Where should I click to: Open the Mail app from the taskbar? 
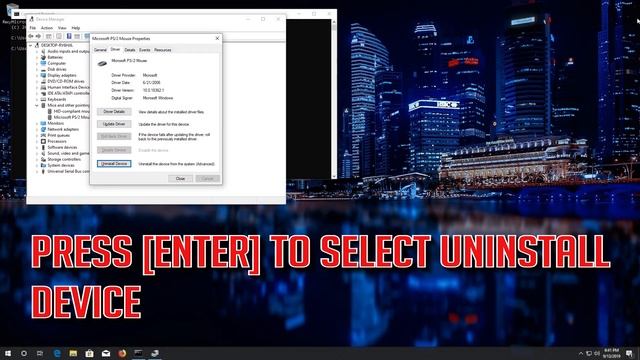(106, 353)
